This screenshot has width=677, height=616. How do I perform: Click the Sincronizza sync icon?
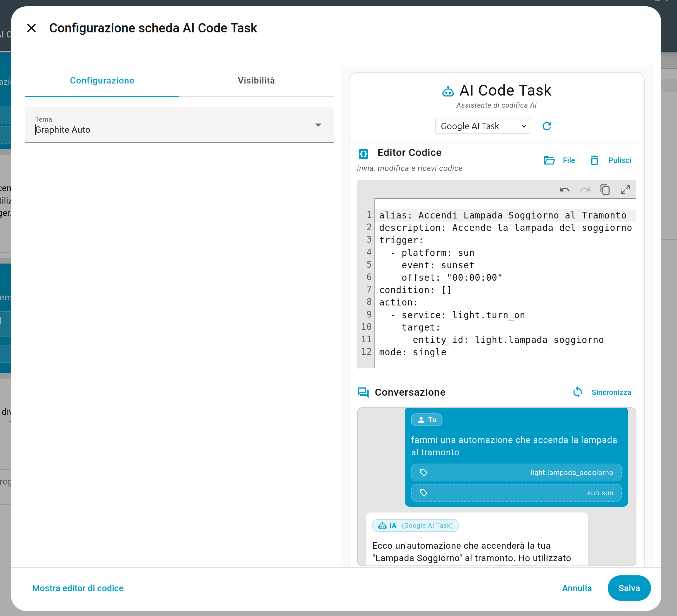coord(577,392)
